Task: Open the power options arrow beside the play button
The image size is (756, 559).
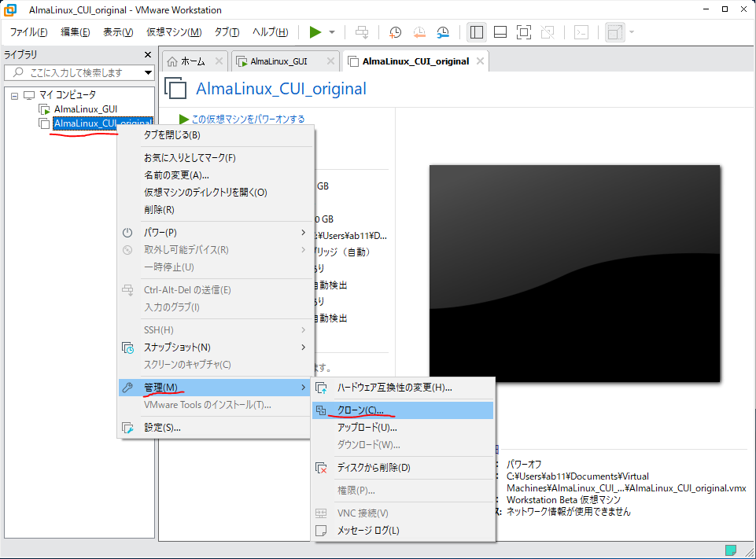Action: point(332,32)
